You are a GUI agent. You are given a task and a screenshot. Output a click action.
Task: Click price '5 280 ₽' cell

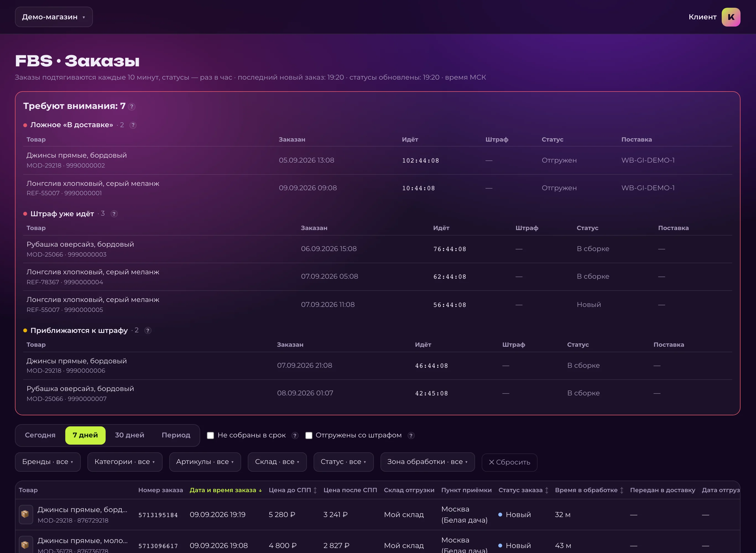click(282, 515)
